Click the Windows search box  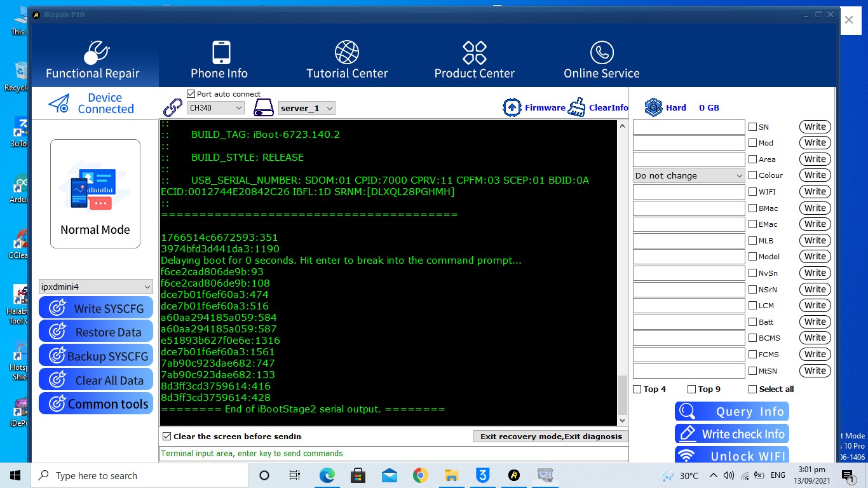(139, 475)
